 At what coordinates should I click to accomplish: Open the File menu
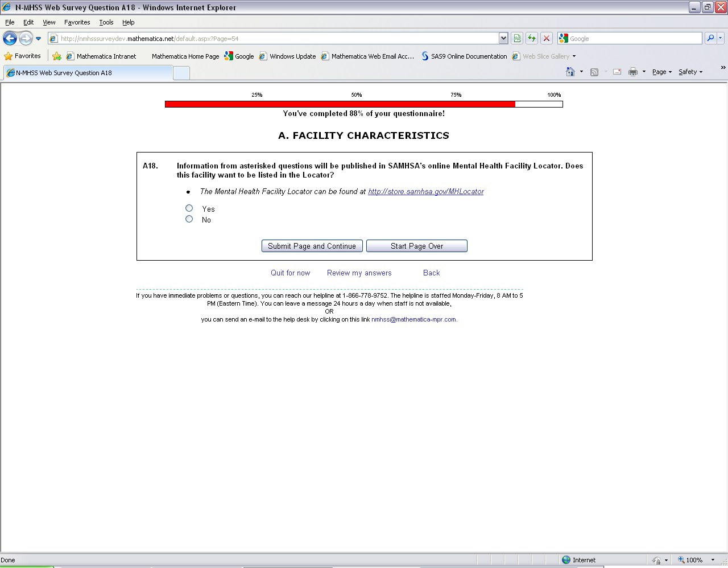10,22
